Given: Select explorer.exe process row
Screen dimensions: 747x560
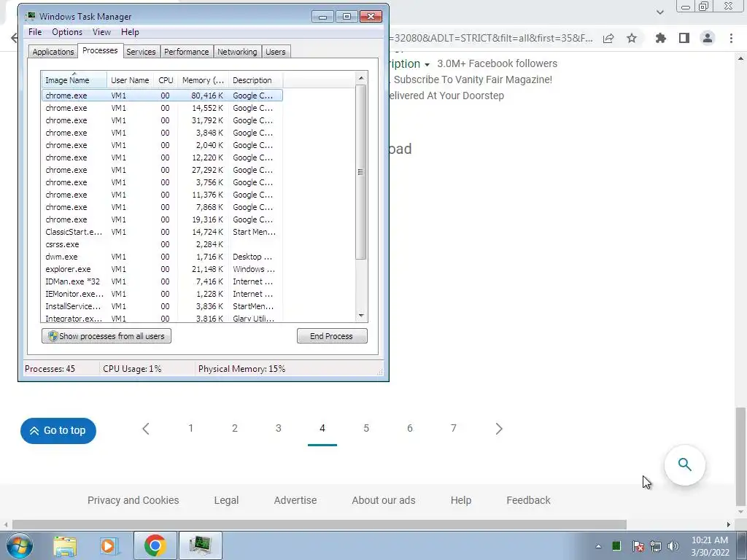Looking at the screenshot, I should 162,269.
